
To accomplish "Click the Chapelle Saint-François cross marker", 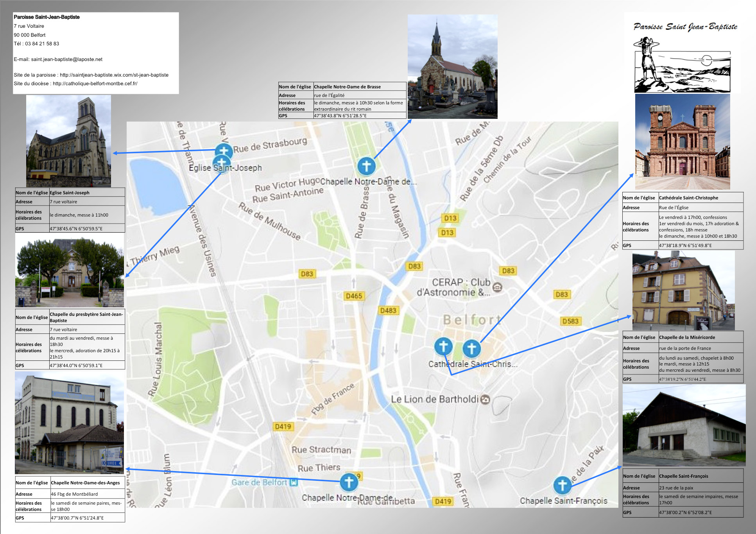I will (562, 485).
